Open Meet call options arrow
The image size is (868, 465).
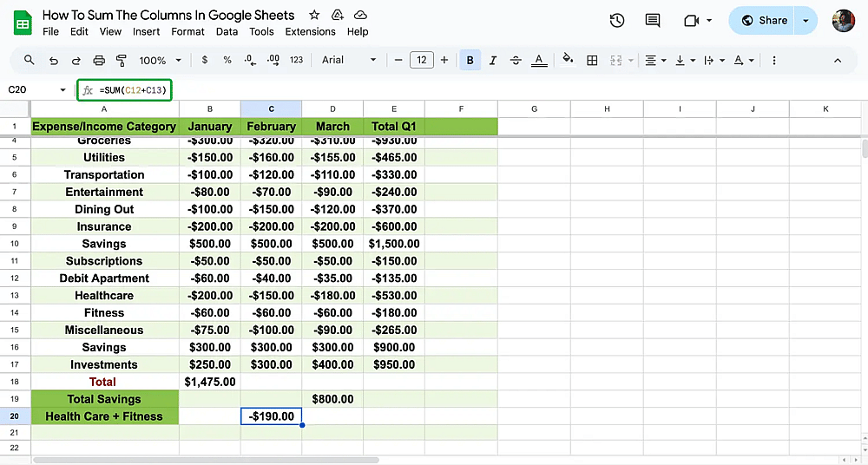(x=709, y=21)
